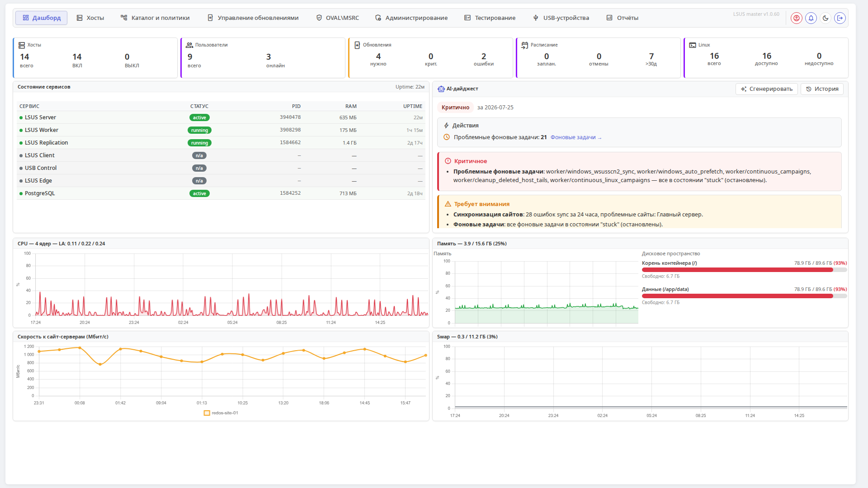Click the Hosts card icon

click(22, 45)
